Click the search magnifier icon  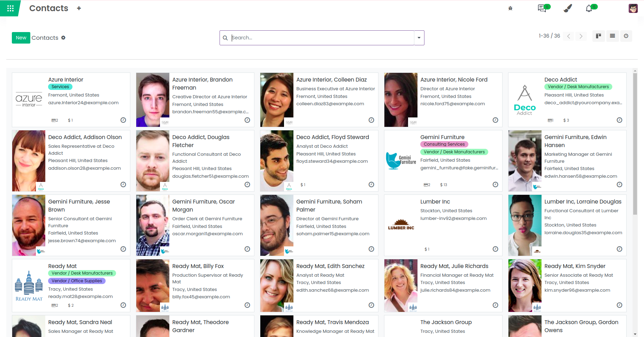tap(225, 38)
